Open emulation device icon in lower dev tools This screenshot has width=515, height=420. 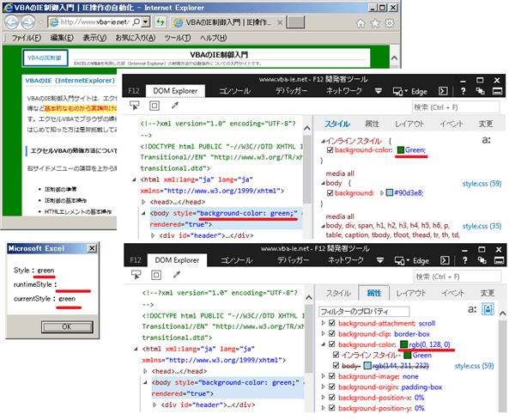(x=400, y=260)
